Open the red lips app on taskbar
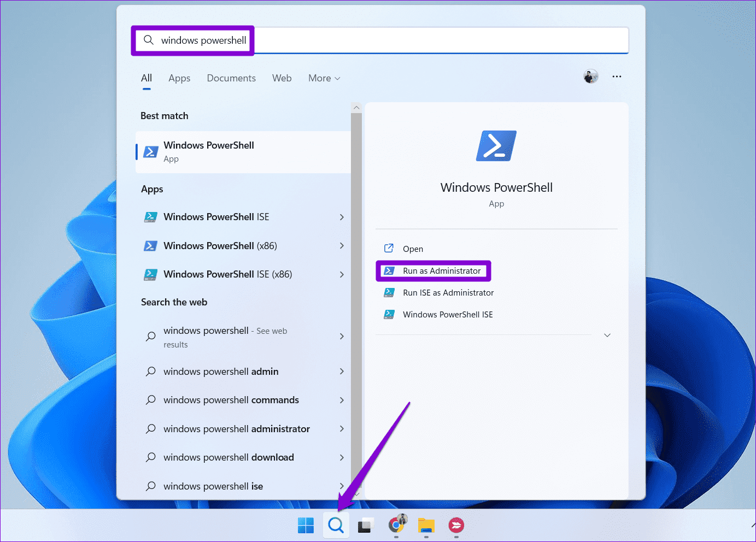The width and height of the screenshot is (756, 542). pyautogui.click(x=456, y=526)
